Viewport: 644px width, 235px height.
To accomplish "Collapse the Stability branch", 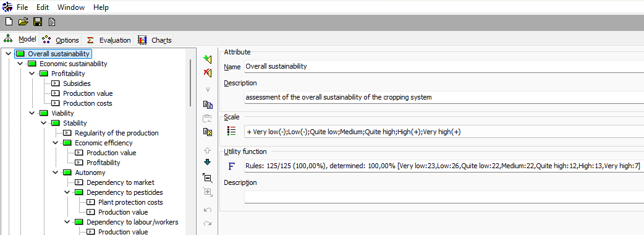I will [43, 123].
